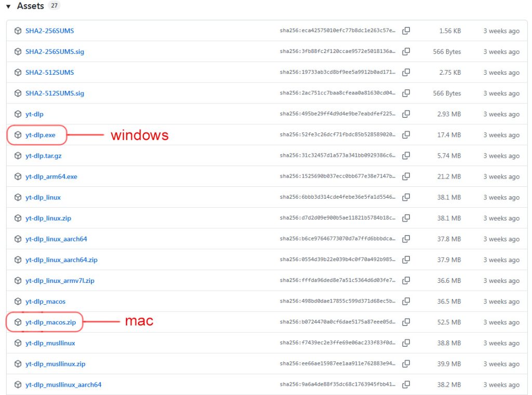The height and width of the screenshot is (395, 532).
Task: Click the Assets count badge 27
Action: [x=54, y=5]
